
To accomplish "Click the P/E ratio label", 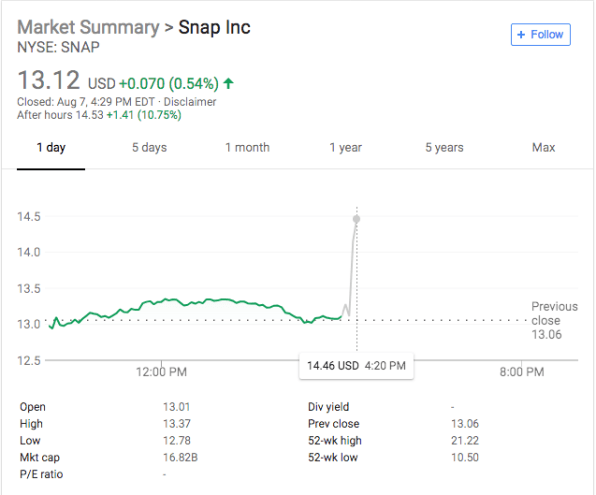I will [x=41, y=474].
